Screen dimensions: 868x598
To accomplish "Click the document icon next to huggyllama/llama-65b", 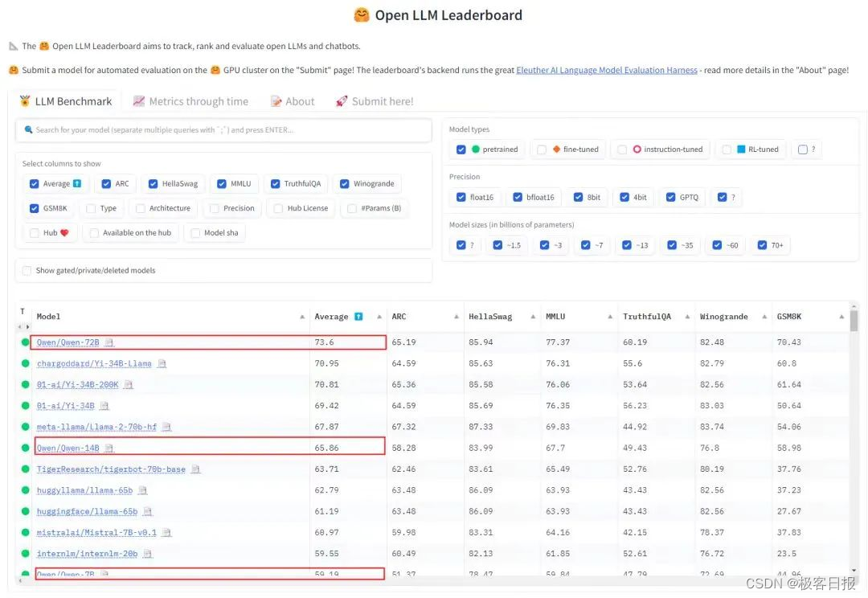I will point(143,490).
